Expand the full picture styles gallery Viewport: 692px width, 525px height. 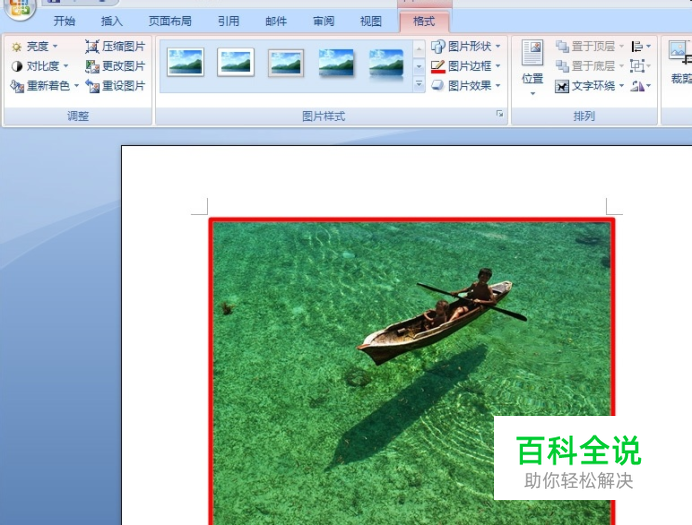(419, 83)
